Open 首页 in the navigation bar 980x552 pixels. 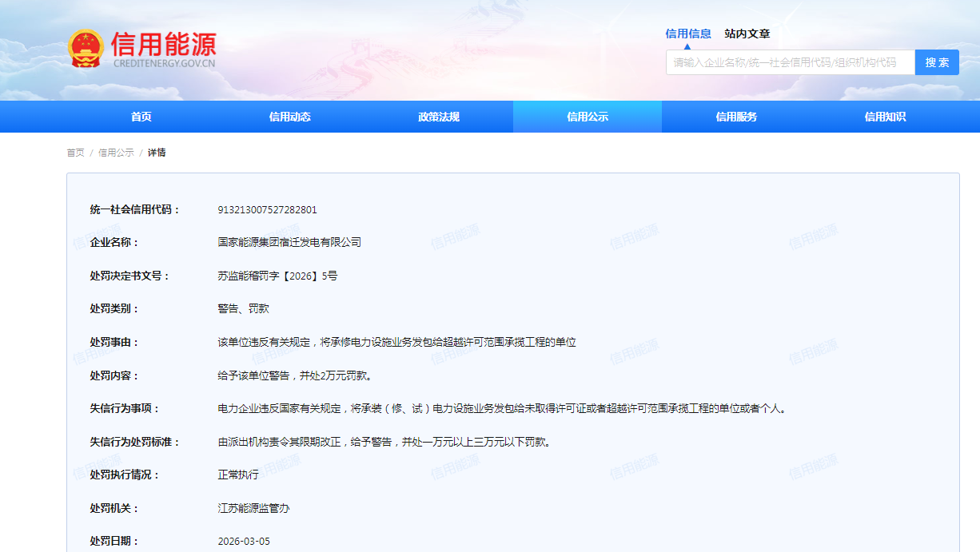pyautogui.click(x=141, y=117)
